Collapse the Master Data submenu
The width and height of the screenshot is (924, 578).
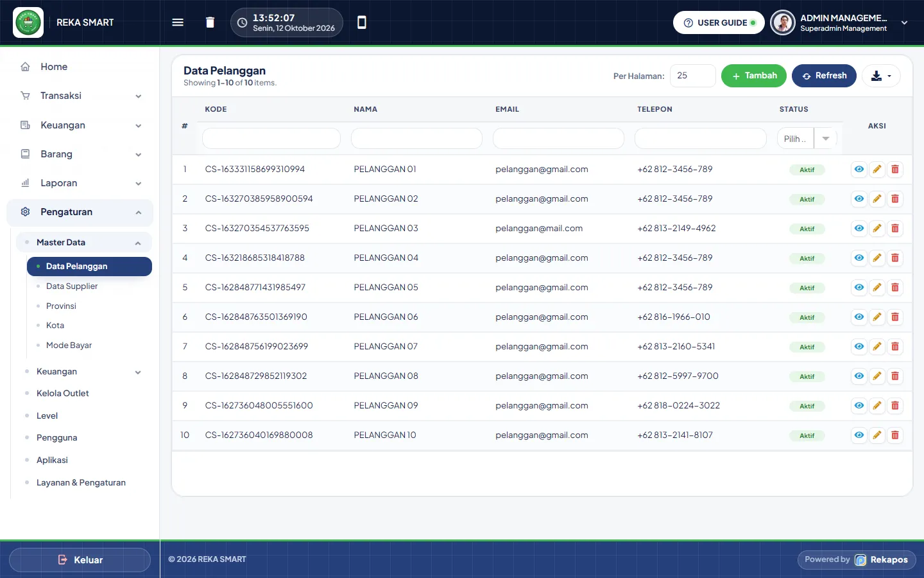(x=84, y=243)
